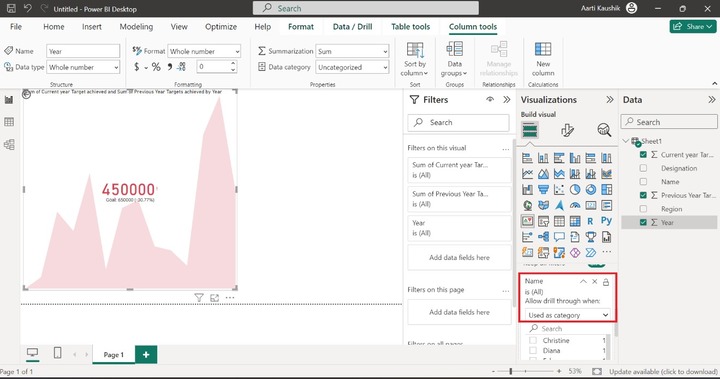Select the pie chart visual
The height and width of the screenshot is (379, 720).
point(575,189)
